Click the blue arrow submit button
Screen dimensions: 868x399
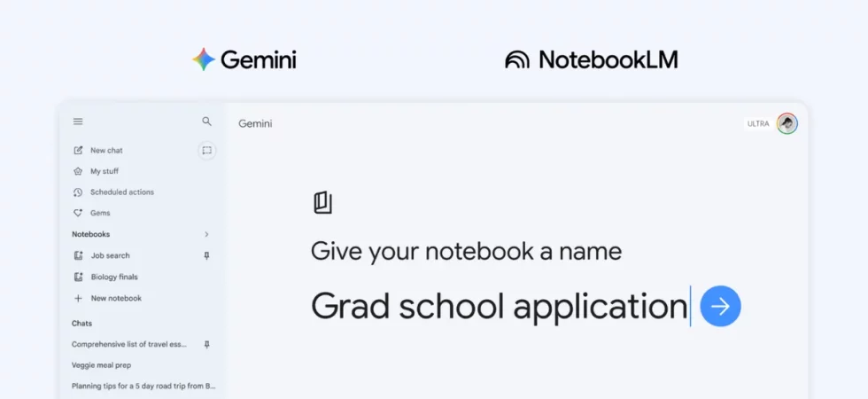pos(720,307)
